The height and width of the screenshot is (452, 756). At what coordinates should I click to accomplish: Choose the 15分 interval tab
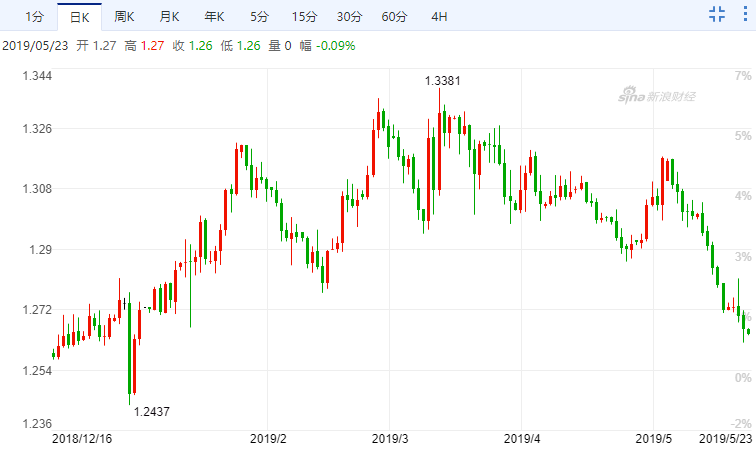[304, 17]
